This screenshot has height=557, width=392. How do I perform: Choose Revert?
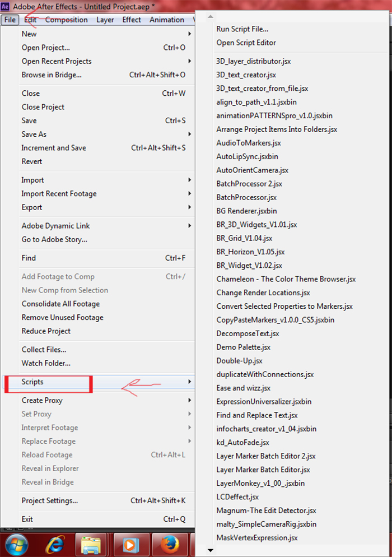(x=106, y=161)
